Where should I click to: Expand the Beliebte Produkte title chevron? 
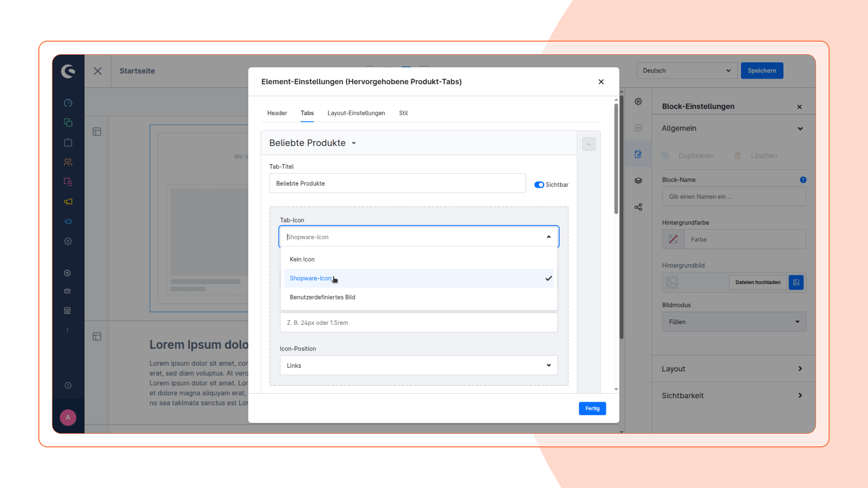pos(354,143)
